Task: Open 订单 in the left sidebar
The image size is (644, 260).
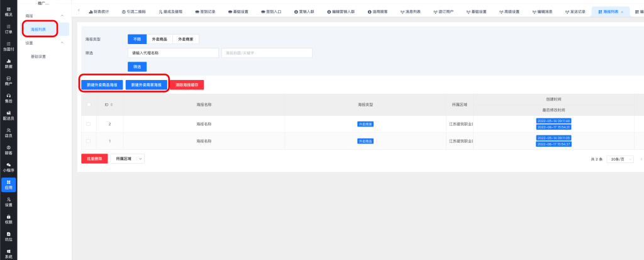Action: 8,28
